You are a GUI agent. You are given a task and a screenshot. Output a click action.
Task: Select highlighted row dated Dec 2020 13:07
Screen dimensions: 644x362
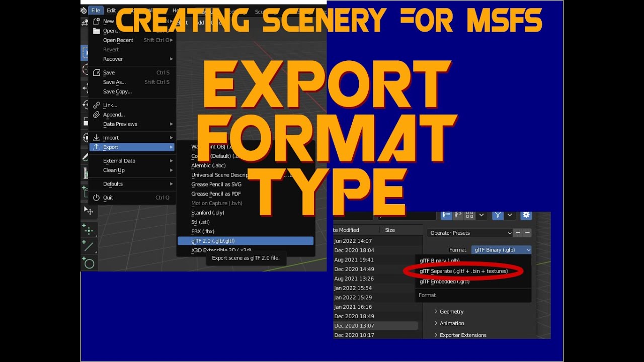tap(376, 326)
